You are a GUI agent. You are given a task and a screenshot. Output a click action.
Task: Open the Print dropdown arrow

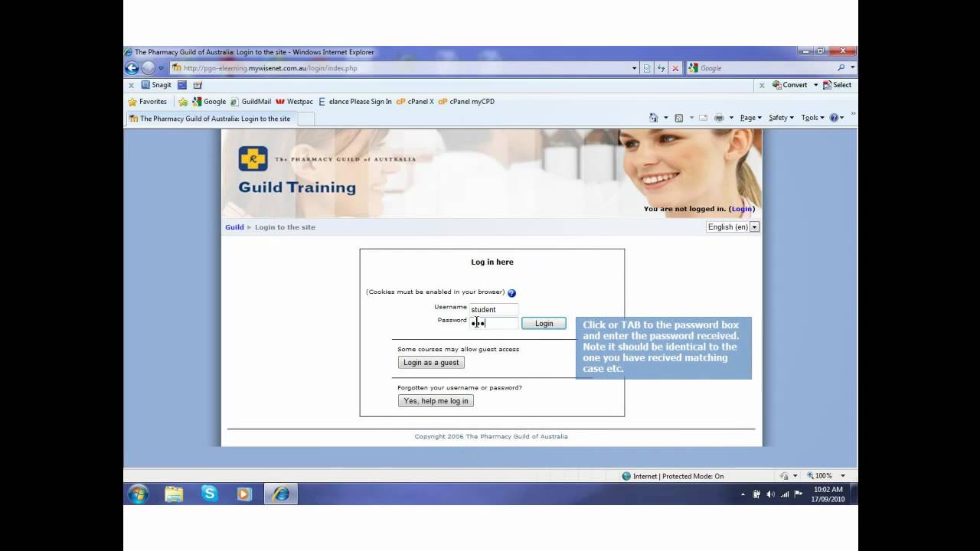(731, 118)
